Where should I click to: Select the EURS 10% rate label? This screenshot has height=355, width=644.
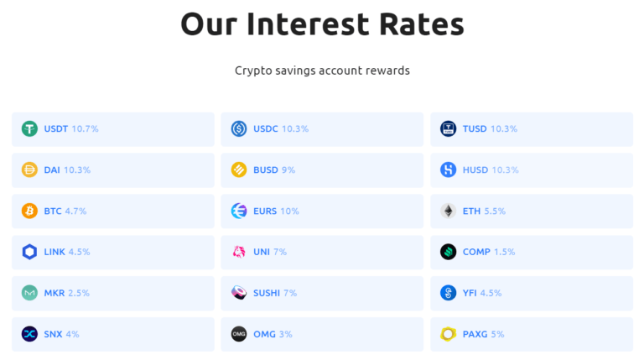pos(276,211)
